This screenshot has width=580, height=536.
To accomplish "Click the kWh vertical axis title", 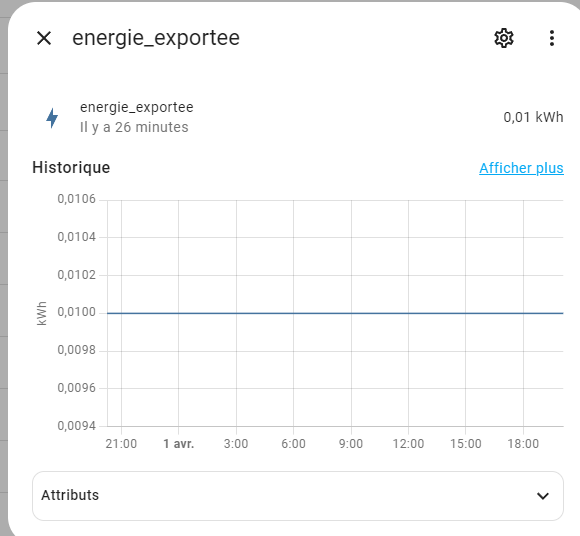I will [42, 313].
